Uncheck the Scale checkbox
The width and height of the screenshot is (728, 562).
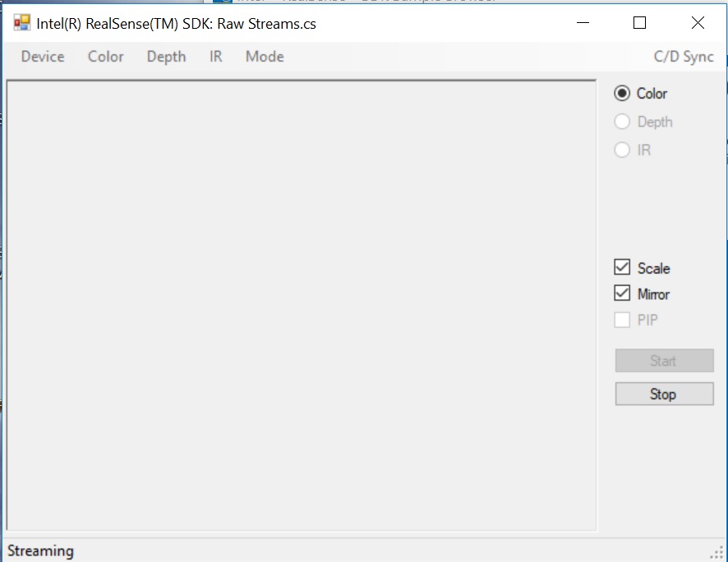[623, 268]
